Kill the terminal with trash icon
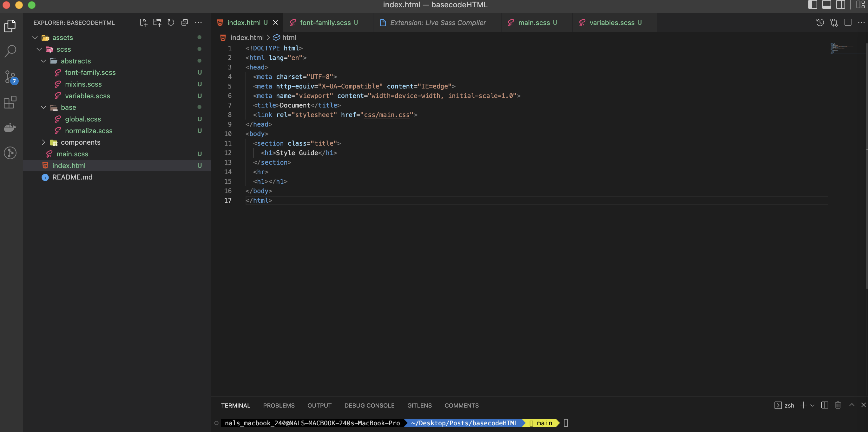This screenshot has width=868, height=432. tap(838, 405)
